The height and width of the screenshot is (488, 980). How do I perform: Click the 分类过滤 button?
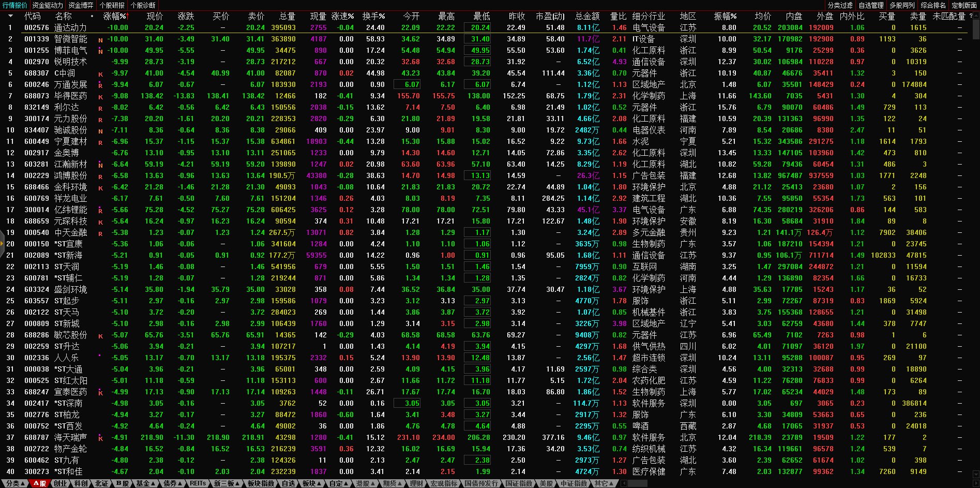(840, 5)
